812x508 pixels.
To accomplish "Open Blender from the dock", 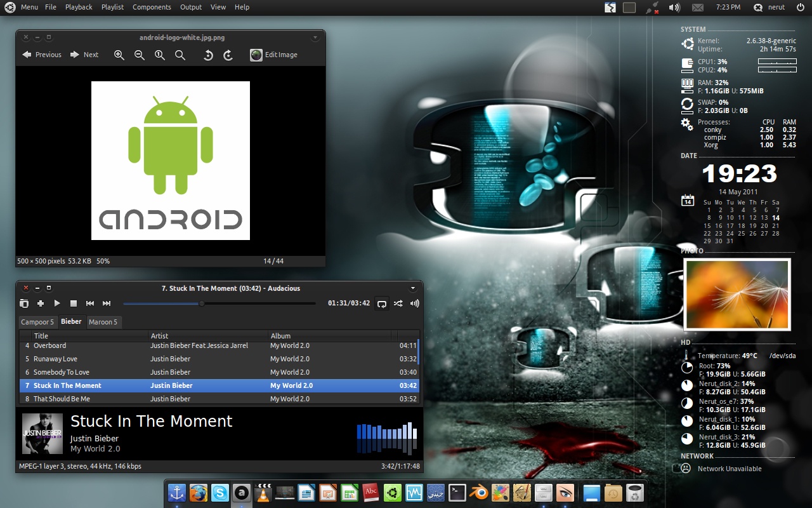I will coord(478,492).
